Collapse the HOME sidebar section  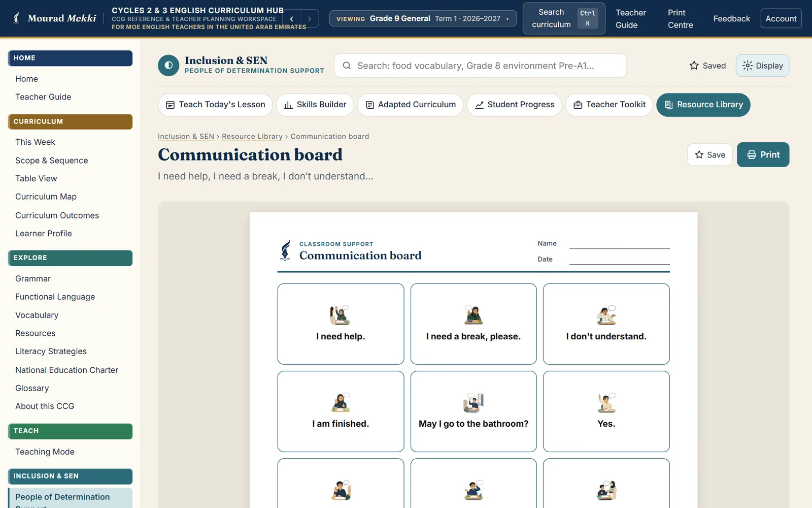(71, 58)
